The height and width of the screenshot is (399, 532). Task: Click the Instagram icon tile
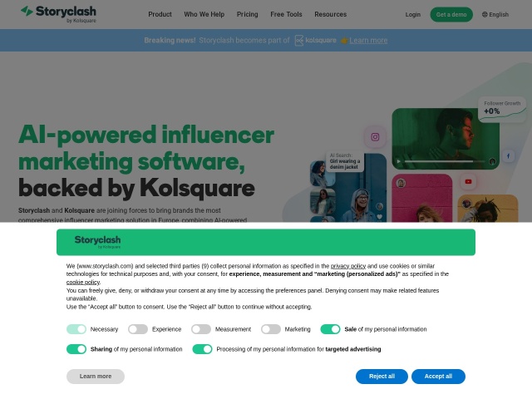click(375, 137)
